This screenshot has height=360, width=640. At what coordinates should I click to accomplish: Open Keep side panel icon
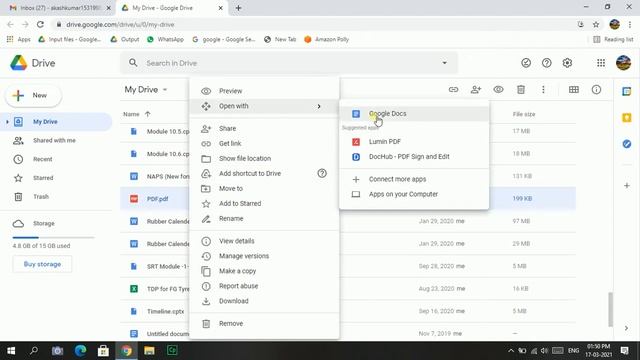(627, 118)
